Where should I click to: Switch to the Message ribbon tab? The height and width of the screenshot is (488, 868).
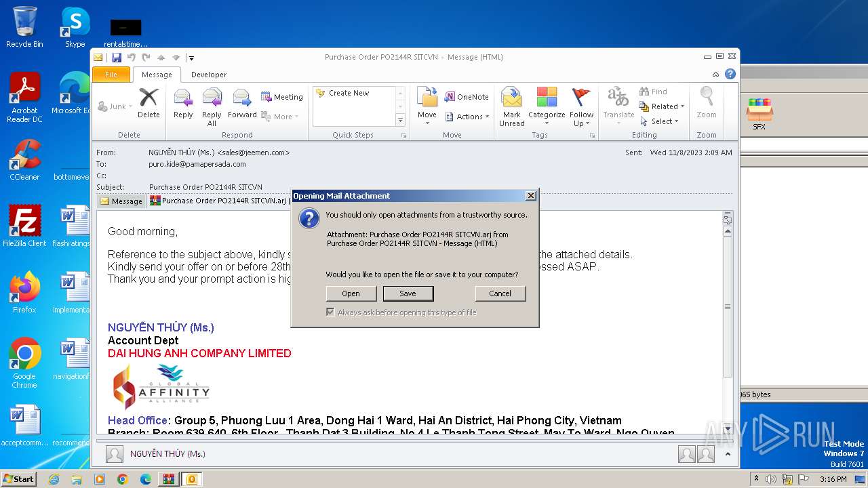coord(157,75)
